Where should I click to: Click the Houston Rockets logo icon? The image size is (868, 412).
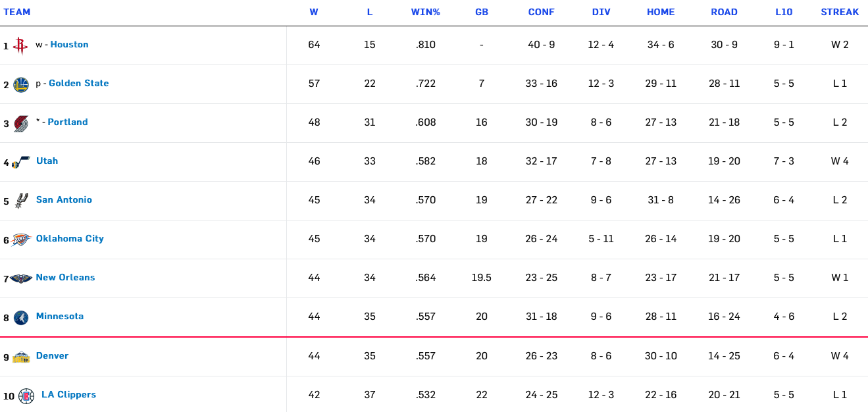point(20,45)
